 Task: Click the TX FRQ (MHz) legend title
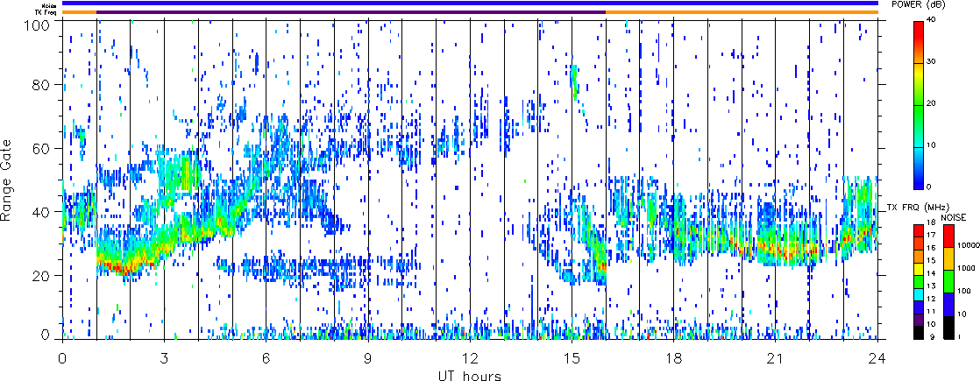[918, 208]
